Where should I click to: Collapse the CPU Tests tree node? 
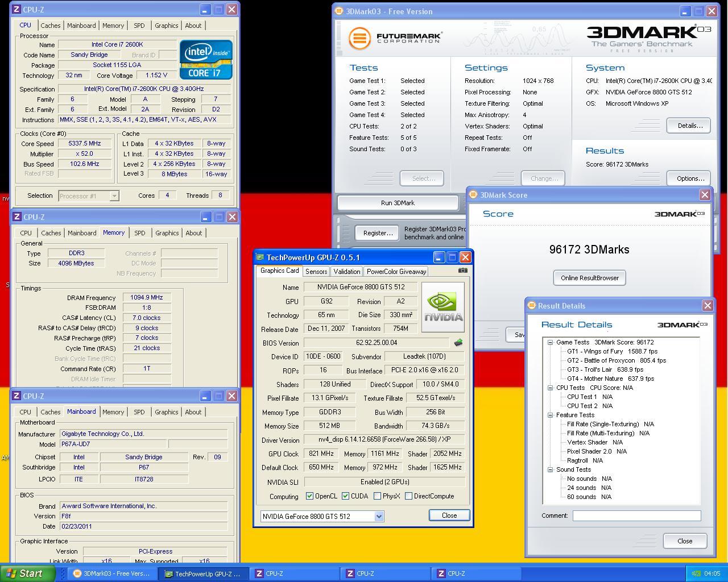(551, 388)
